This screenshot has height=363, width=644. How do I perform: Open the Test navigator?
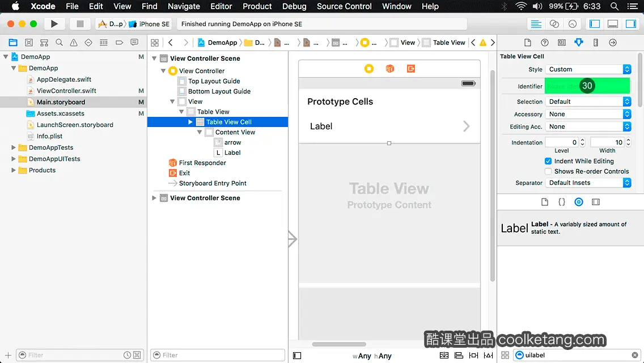tap(88, 43)
